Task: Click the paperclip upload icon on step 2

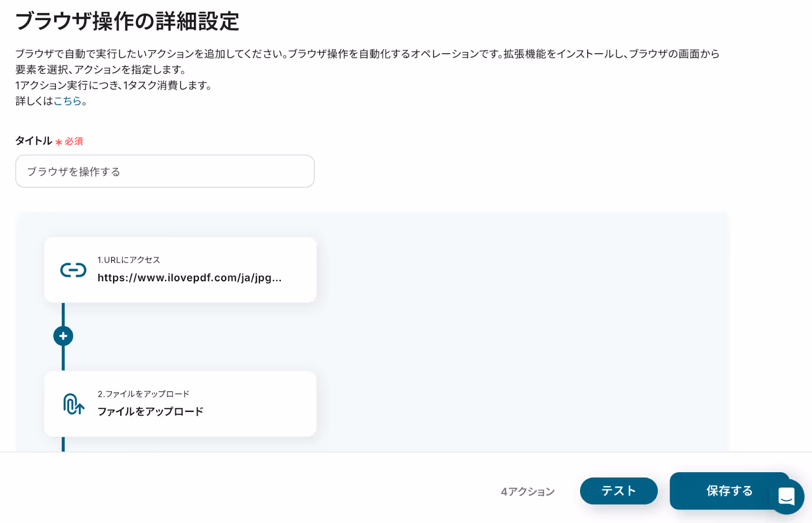Action: [74, 404]
